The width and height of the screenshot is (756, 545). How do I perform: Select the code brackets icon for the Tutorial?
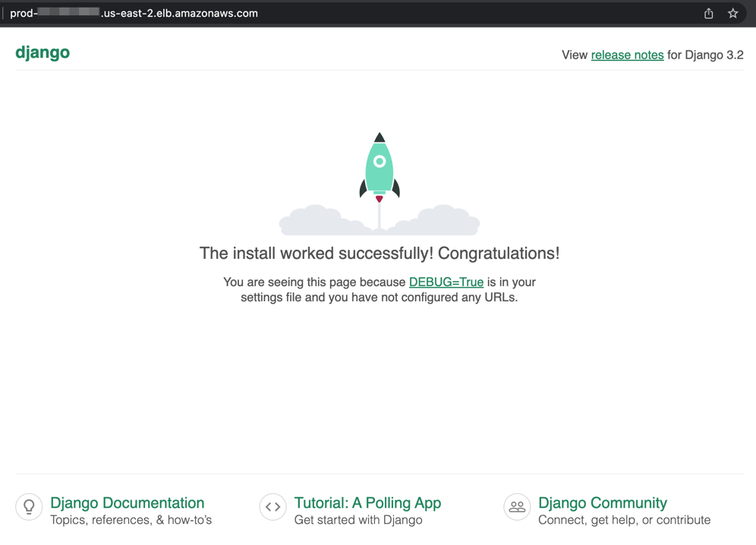[x=272, y=507]
